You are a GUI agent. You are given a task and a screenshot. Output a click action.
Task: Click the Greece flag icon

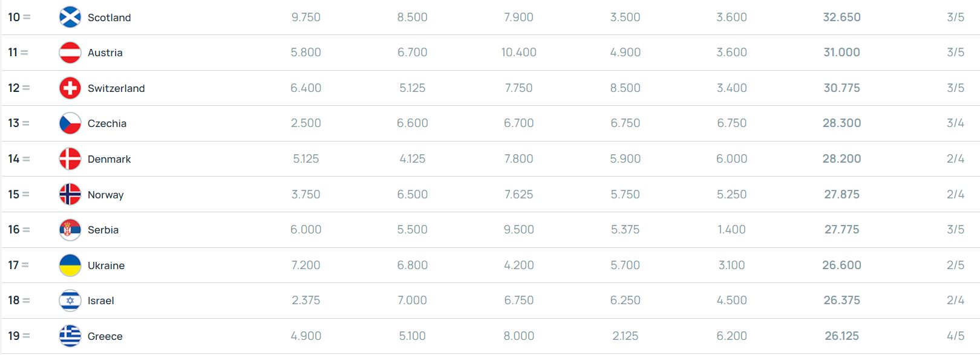[x=70, y=336]
